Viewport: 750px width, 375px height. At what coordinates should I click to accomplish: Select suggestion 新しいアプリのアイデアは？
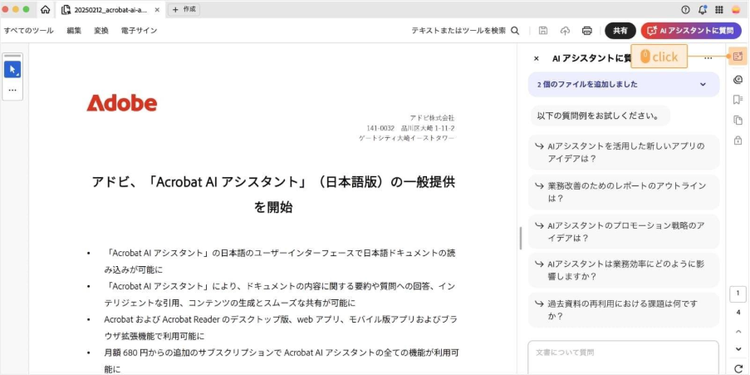coord(624,152)
